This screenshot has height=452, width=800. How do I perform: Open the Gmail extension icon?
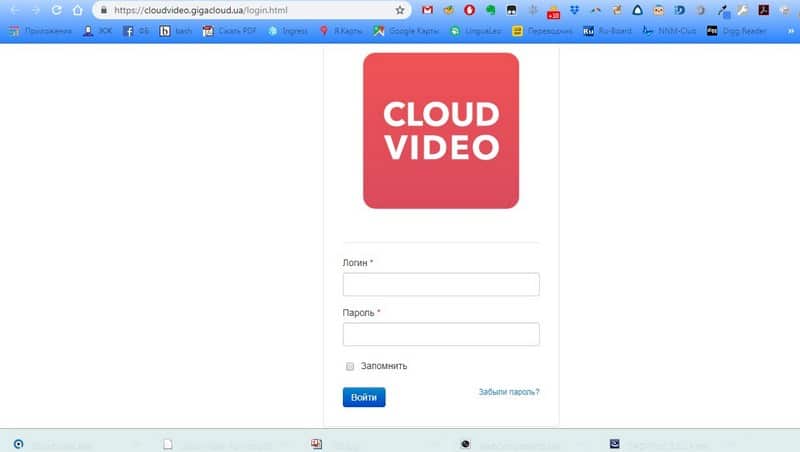point(428,10)
